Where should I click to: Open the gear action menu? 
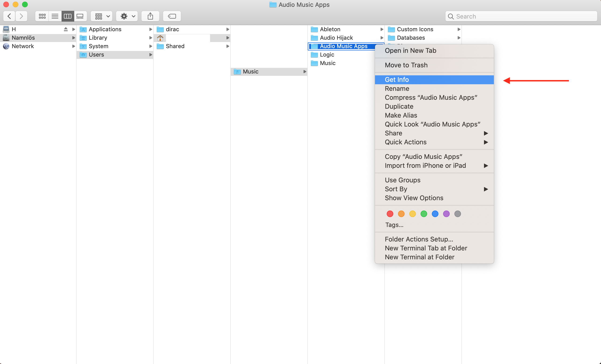point(127,16)
